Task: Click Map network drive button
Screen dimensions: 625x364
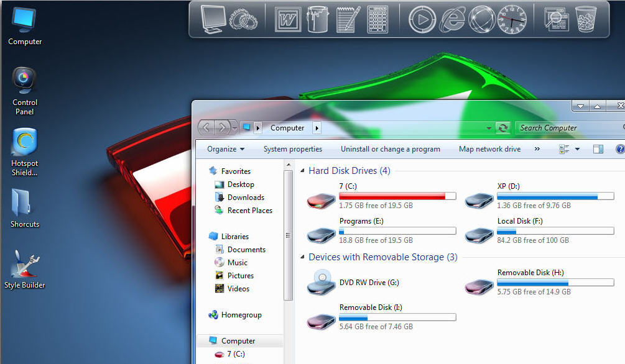Action: tap(489, 149)
